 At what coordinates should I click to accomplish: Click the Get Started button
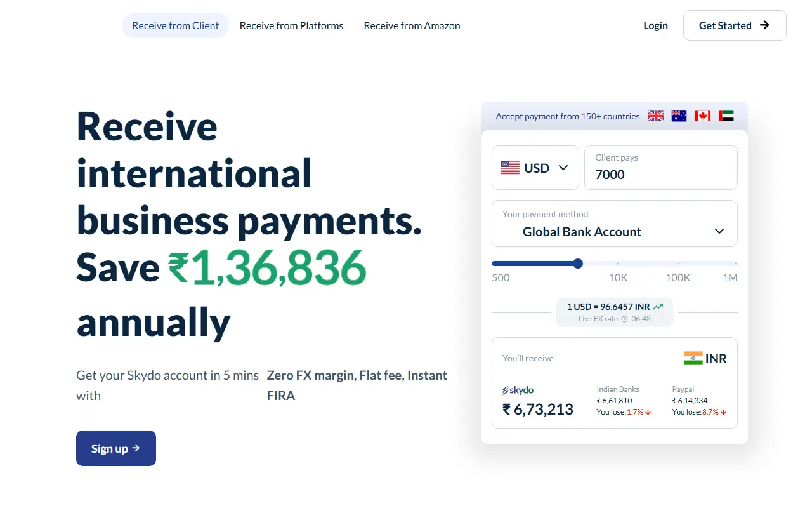(x=735, y=25)
